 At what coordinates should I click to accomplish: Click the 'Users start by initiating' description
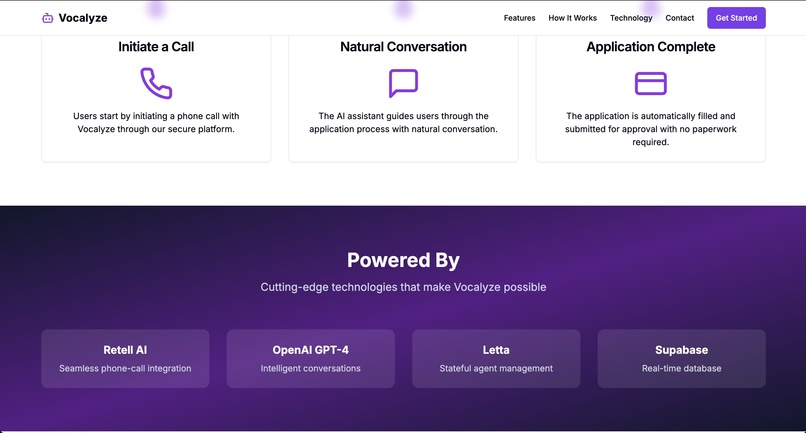[x=156, y=122]
